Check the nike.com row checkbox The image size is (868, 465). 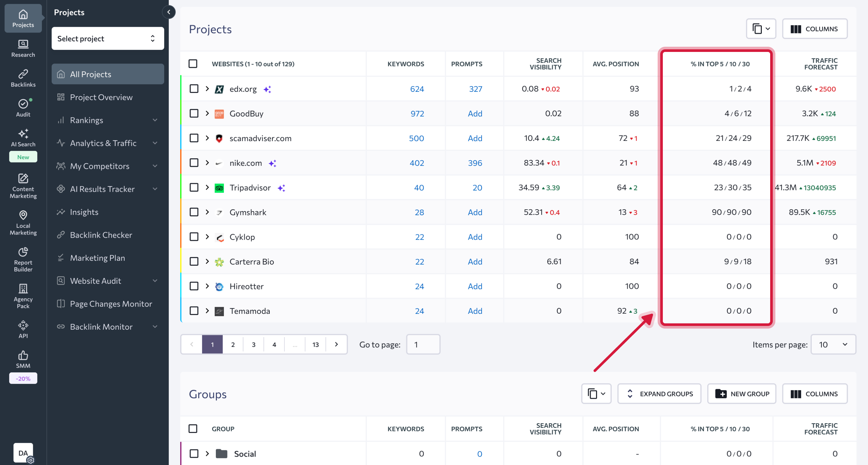click(x=194, y=163)
